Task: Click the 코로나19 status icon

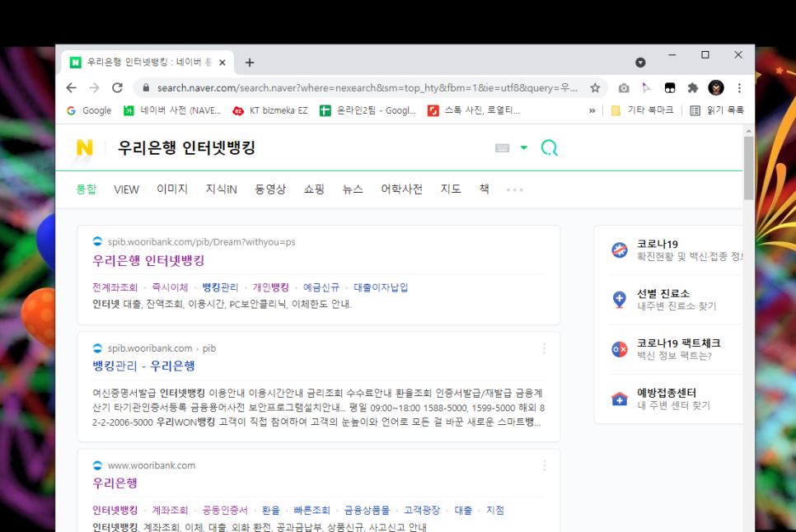Action: click(x=620, y=250)
